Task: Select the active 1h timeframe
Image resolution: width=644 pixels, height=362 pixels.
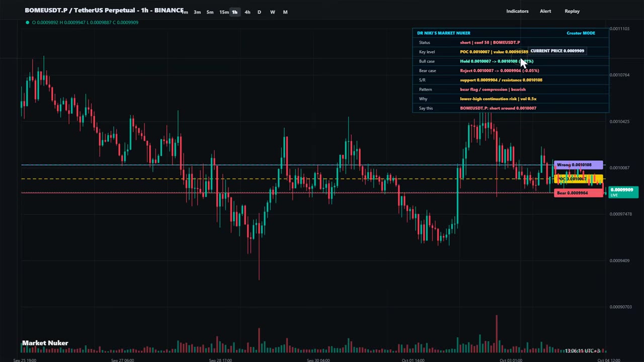Action: pyautogui.click(x=234, y=12)
